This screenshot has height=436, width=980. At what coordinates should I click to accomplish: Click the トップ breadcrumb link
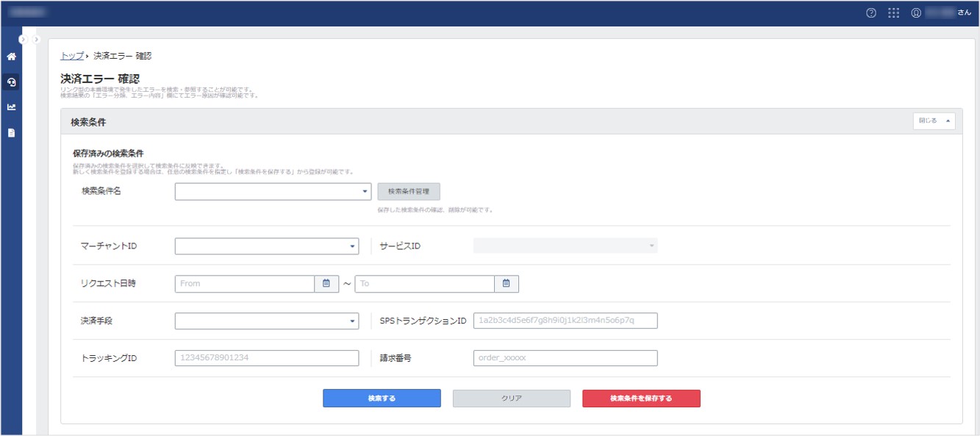point(71,56)
